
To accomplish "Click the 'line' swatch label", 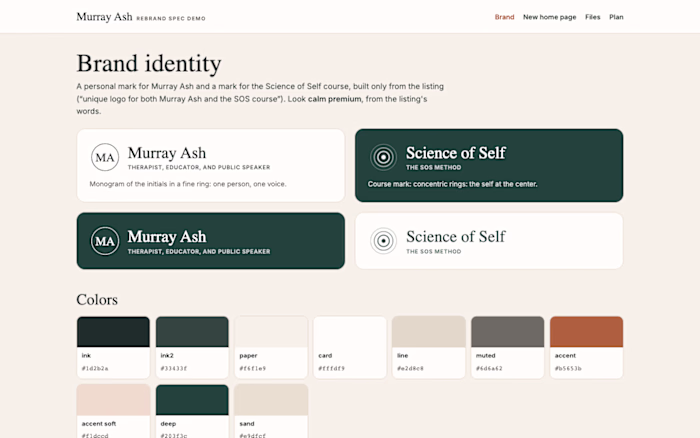I will [403, 355].
